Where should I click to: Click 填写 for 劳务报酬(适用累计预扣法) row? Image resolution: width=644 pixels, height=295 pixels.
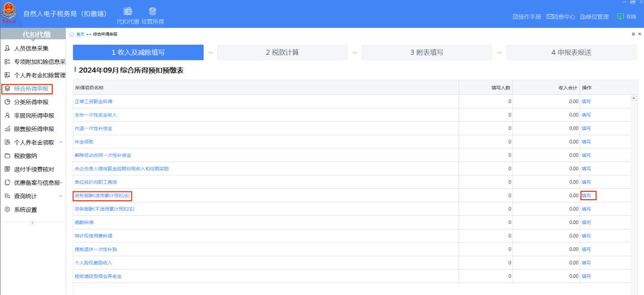587,195
